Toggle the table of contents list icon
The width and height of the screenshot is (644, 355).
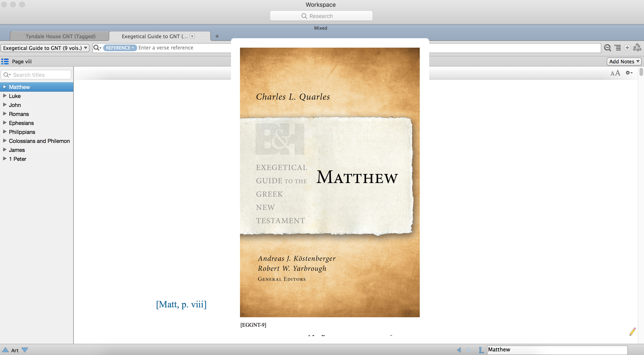5,62
